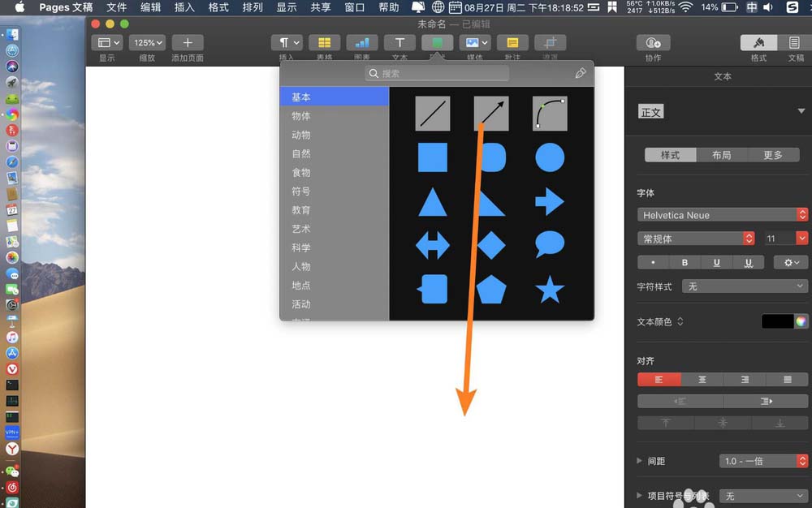Click the Shape toolbar button
The width and height of the screenshot is (812, 508).
coord(437,42)
